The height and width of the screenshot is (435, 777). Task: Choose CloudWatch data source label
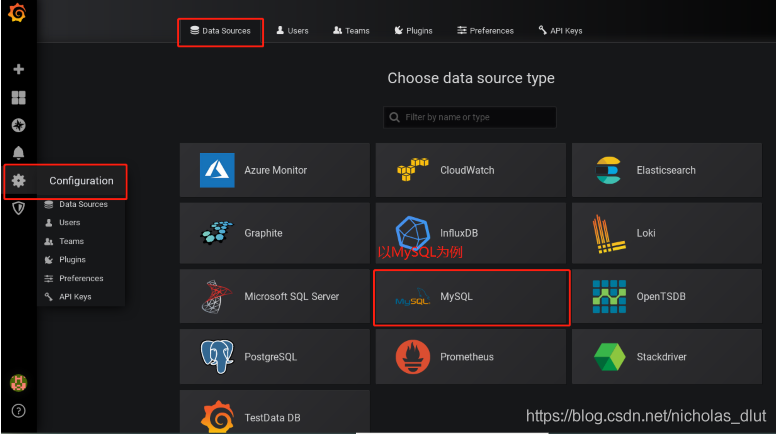coord(467,170)
